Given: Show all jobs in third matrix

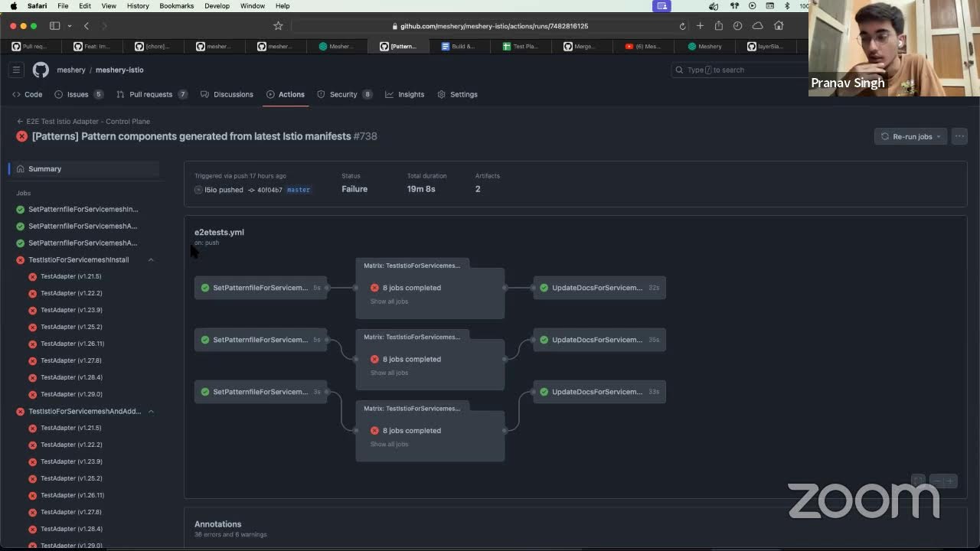Looking at the screenshot, I should point(389,444).
